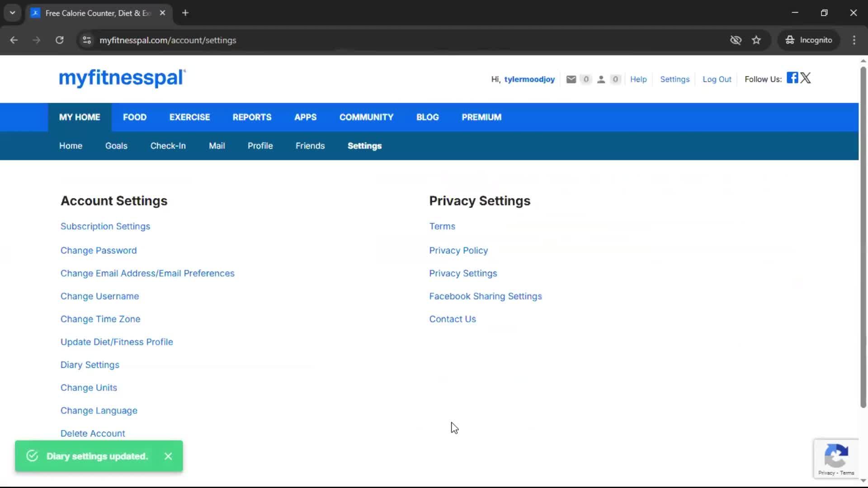Open Change Username link
868x488 pixels.
(99, 296)
